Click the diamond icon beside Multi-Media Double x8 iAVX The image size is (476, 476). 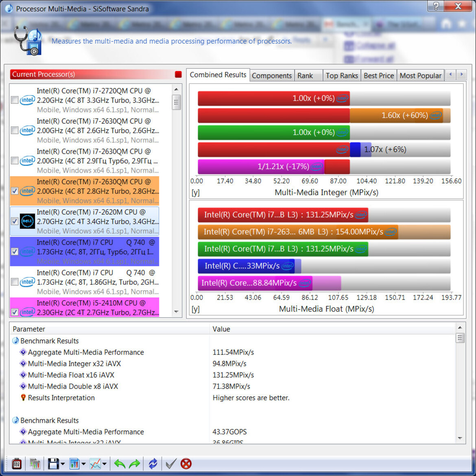coord(23,386)
